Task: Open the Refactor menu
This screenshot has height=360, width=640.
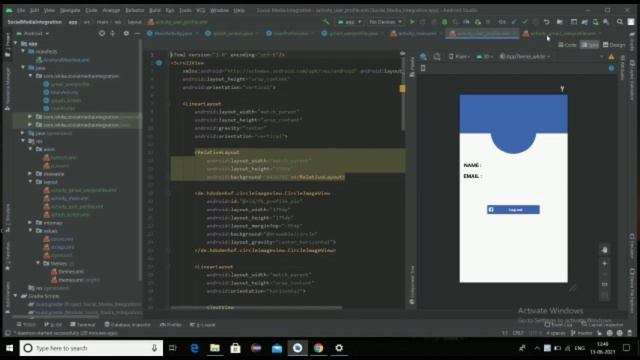Action: pyautogui.click(x=135, y=10)
